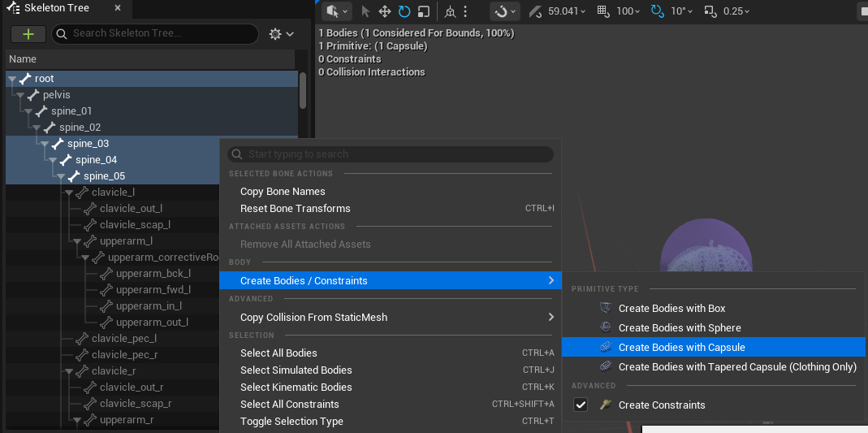
Task: Uncheck the Create Constraints checkbox
Action: pos(580,405)
